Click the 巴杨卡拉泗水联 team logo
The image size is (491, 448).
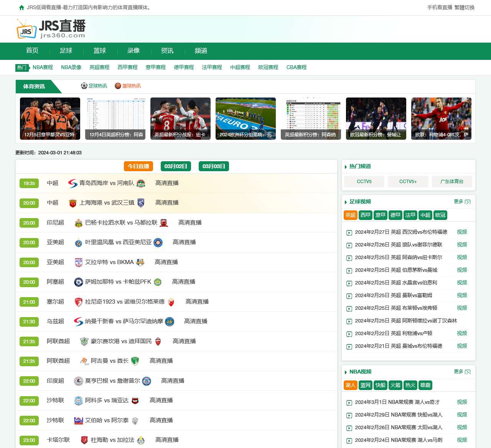pyautogui.click(x=79, y=223)
